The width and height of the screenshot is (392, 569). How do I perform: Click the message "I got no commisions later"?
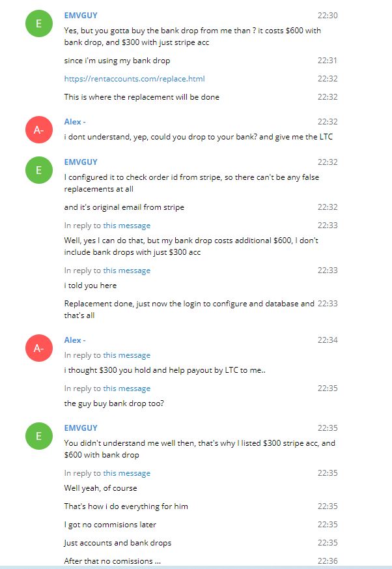[x=110, y=525]
